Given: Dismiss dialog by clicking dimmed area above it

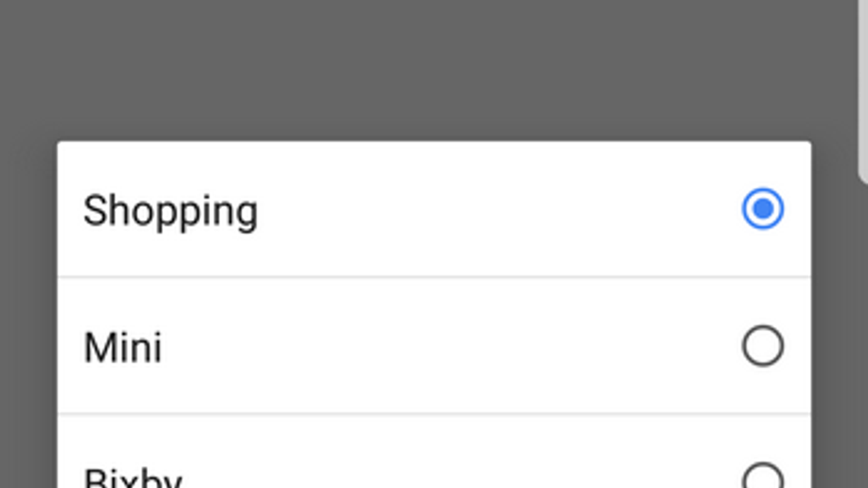Looking at the screenshot, I should [434, 70].
